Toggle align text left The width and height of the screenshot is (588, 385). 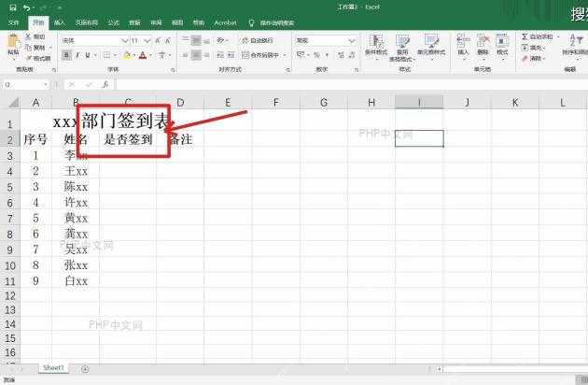pos(186,55)
